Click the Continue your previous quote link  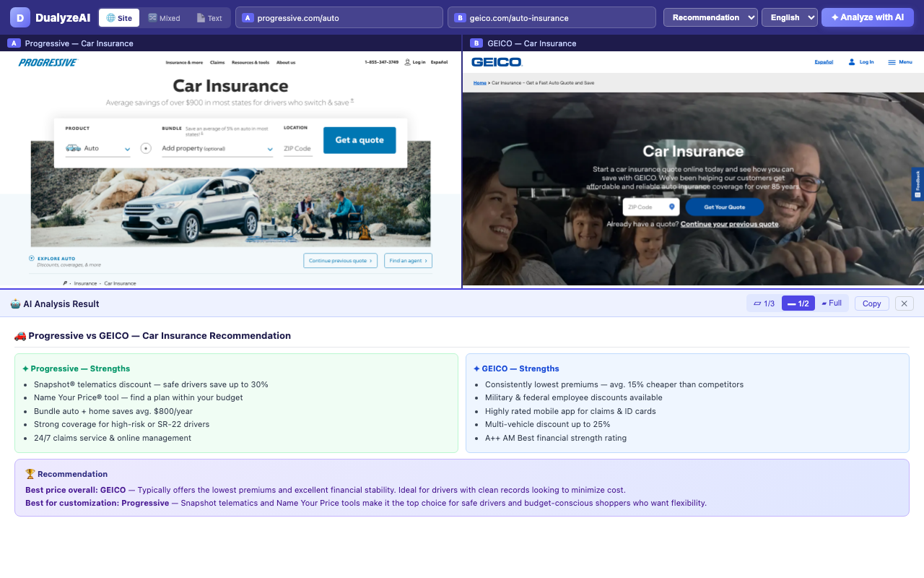pos(730,224)
